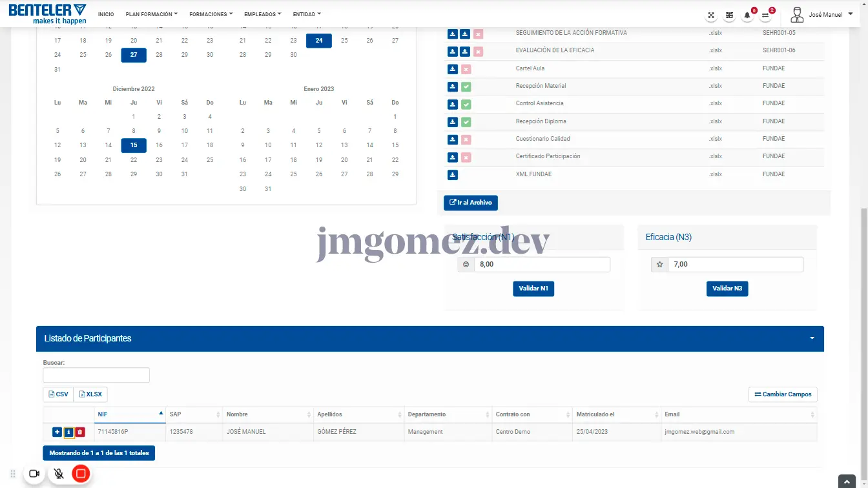The image size is (868, 488).
Task: Click the language flag icon in header
Action: [x=729, y=15]
